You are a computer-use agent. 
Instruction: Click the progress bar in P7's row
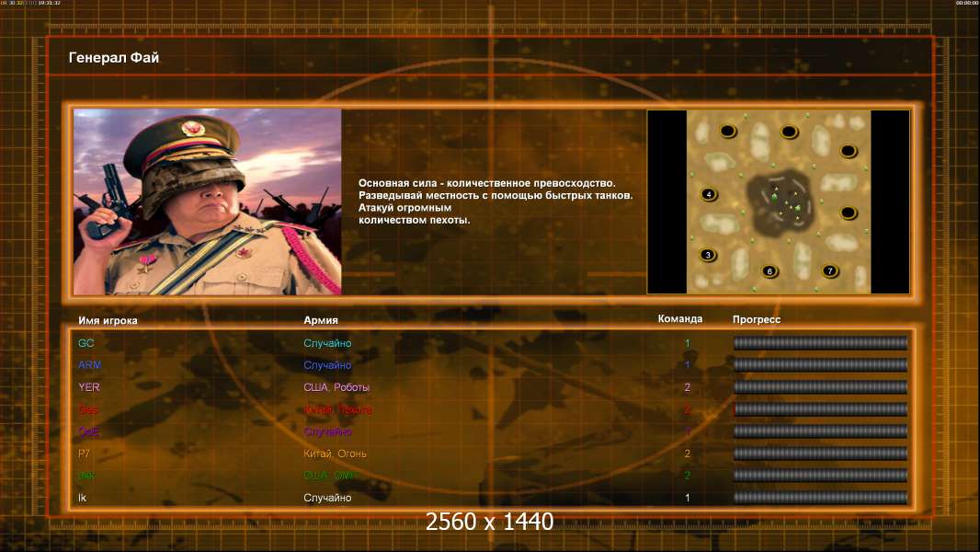[x=820, y=454]
